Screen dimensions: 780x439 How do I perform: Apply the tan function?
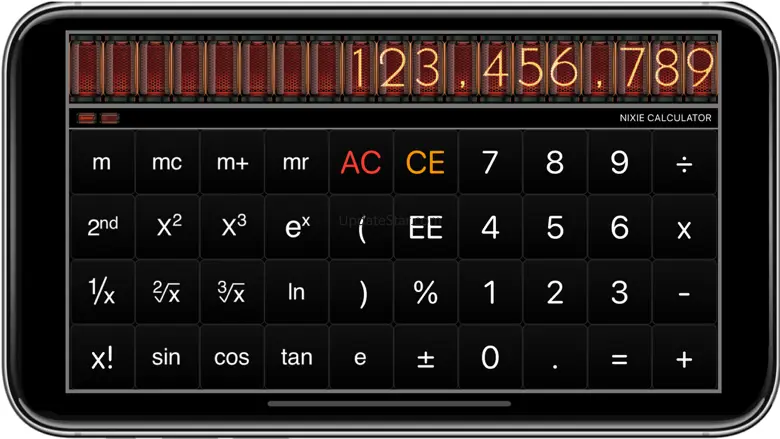pos(296,357)
